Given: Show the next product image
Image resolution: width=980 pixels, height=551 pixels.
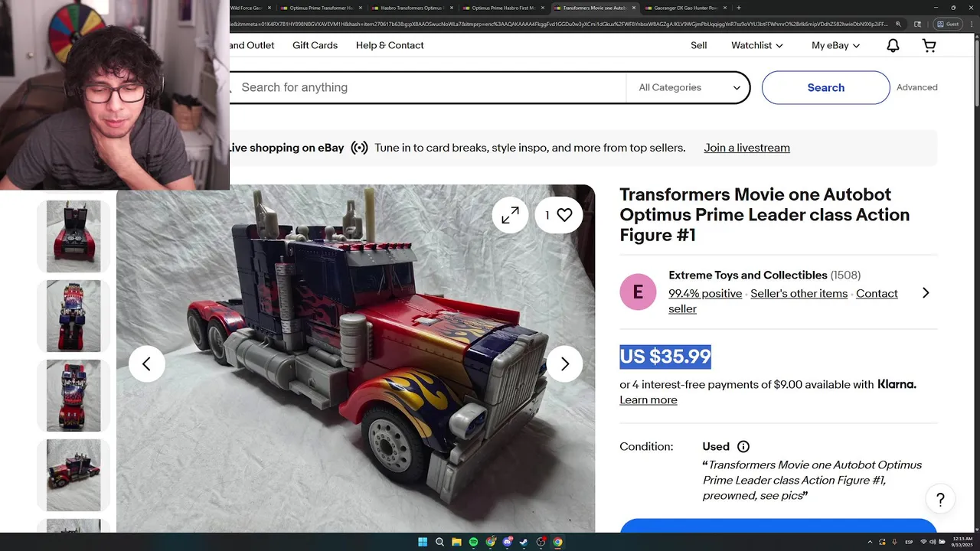Looking at the screenshot, I should pos(564,364).
